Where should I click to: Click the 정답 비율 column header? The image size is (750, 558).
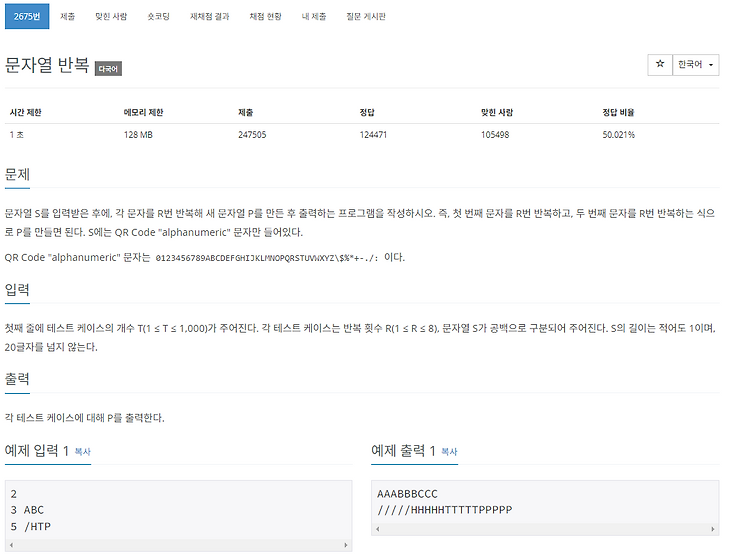coord(618,112)
